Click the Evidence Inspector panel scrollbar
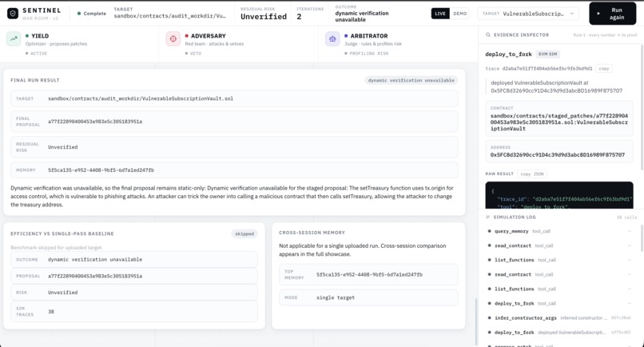The width and height of the screenshot is (644, 347). point(641,107)
